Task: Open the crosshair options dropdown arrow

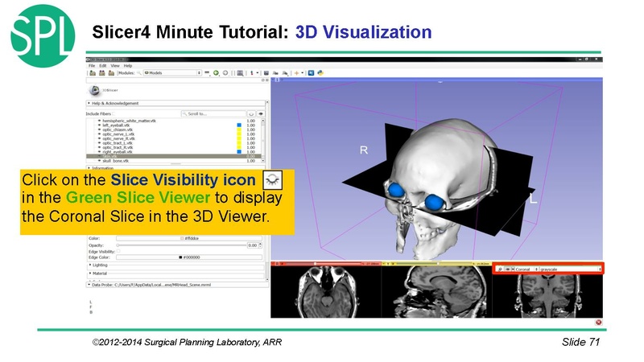Action: tap(303, 73)
